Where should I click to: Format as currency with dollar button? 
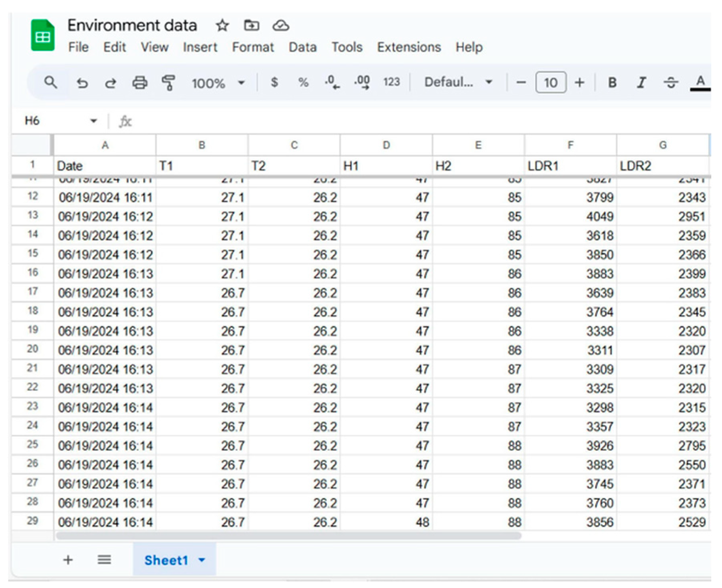(x=274, y=82)
